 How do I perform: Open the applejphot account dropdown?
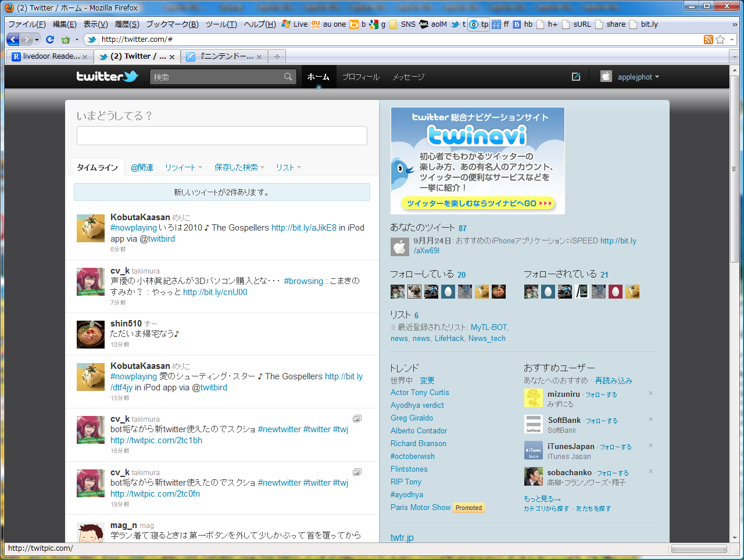[630, 77]
